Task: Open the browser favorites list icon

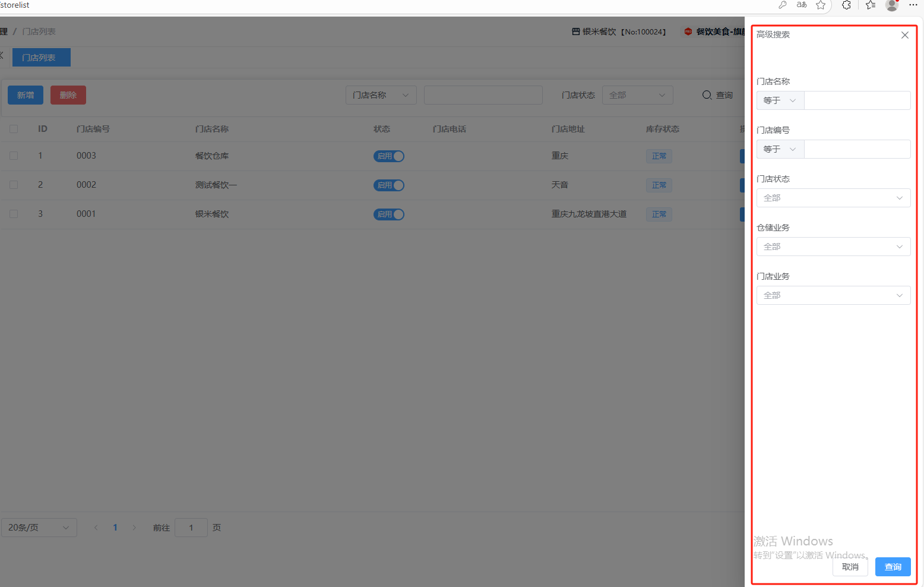Action: click(x=871, y=5)
